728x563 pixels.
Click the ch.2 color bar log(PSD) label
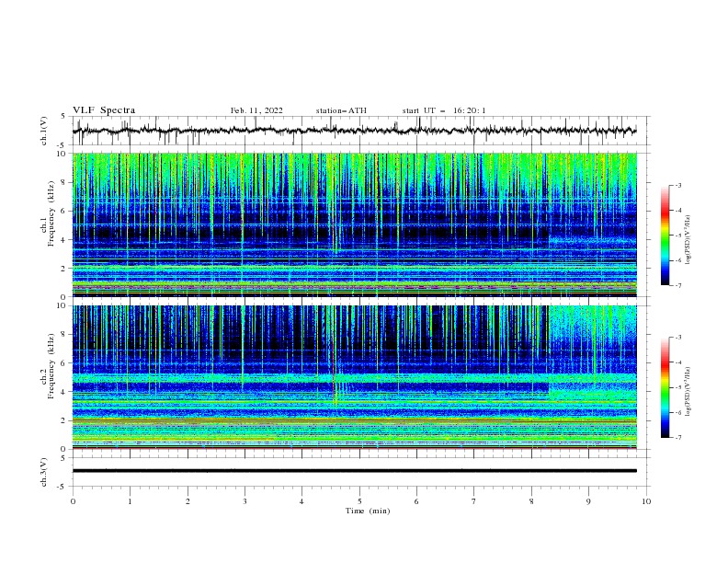click(x=688, y=392)
